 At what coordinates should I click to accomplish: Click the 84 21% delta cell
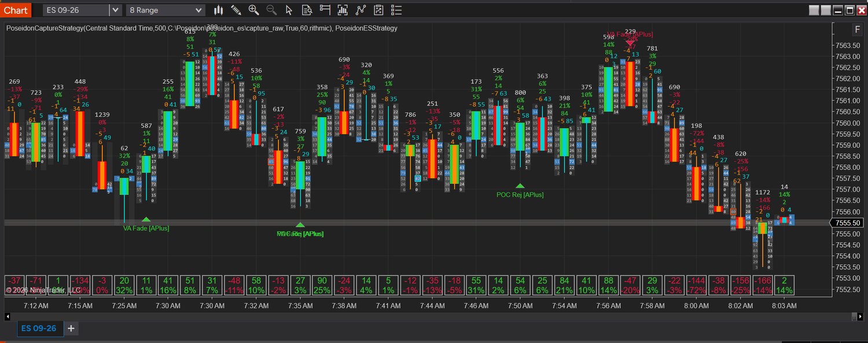pyautogui.click(x=564, y=285)
